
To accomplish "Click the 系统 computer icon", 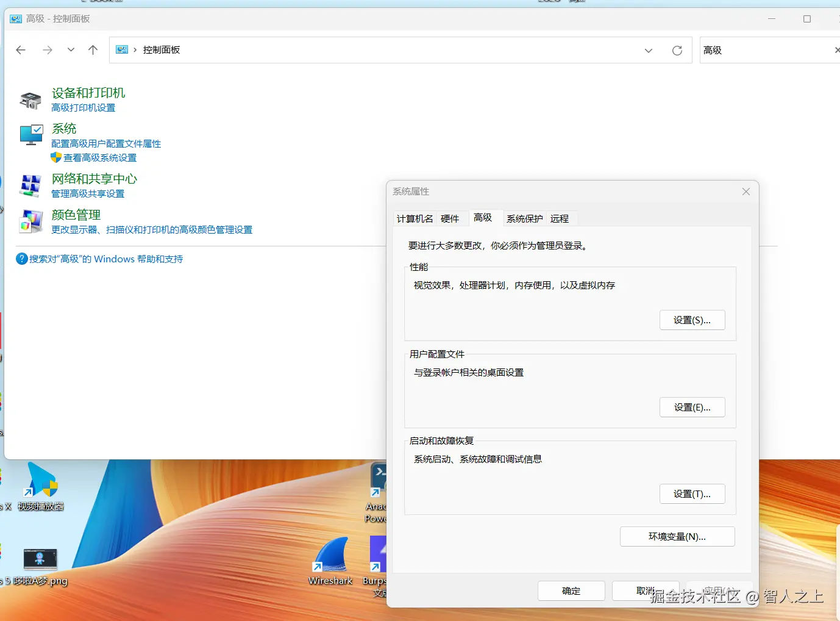I will pos(30,135).
